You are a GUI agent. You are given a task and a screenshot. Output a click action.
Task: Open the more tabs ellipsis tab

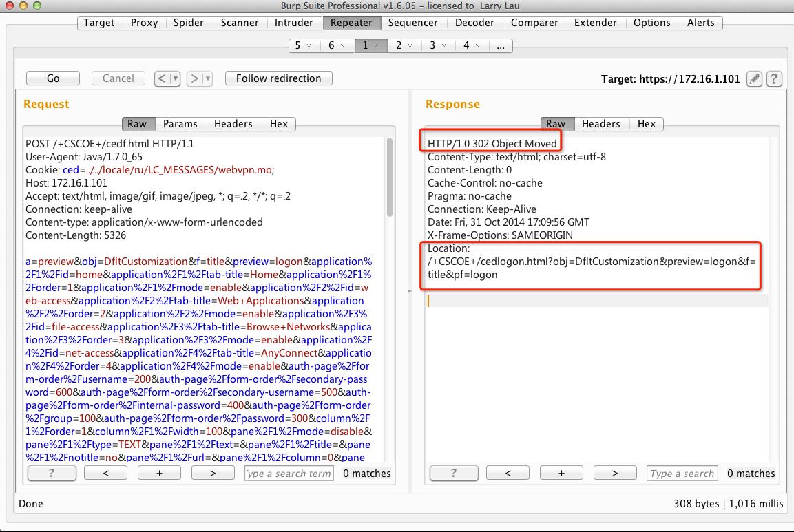coord(500,45)
